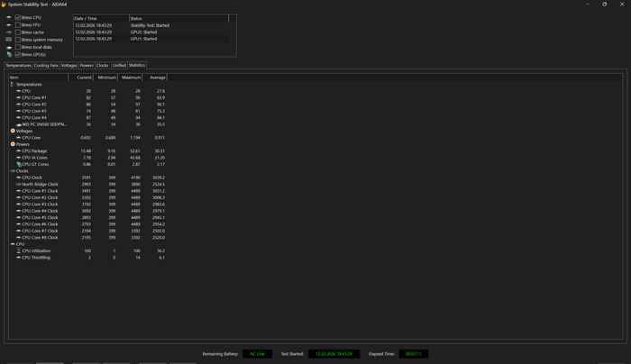Click the North Bridge Clock icon
The height and width of the screenshot is (364, 631).
click(18, 184)
